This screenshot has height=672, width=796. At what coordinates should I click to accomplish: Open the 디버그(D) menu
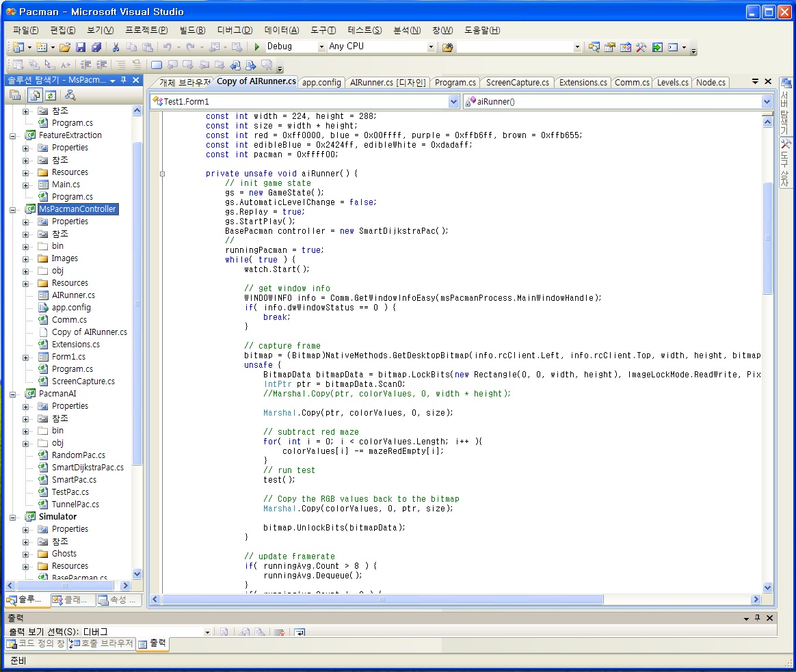[x=235, y=30]
